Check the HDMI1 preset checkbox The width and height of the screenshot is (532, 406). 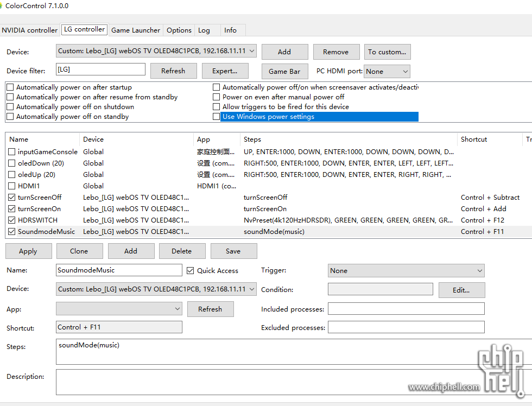pos(11,186)
